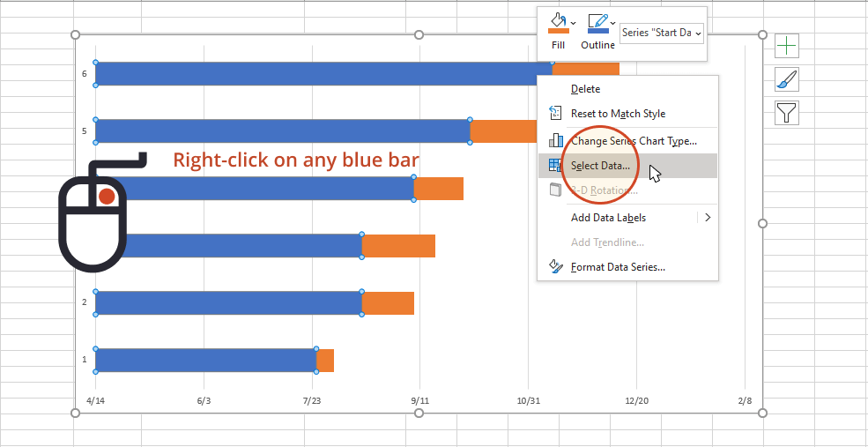Open Chart Styles paintbrush button
This screenshot has height=447, width=868.
point(787,79)
